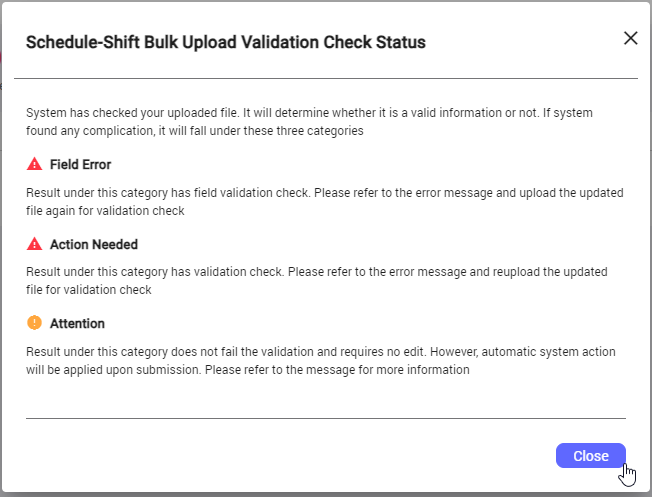Screen dimensions: 652x497
Task: Click the intro paragraph starting "System has checked"
Action: pyautogui.click(x=309, y=122)
